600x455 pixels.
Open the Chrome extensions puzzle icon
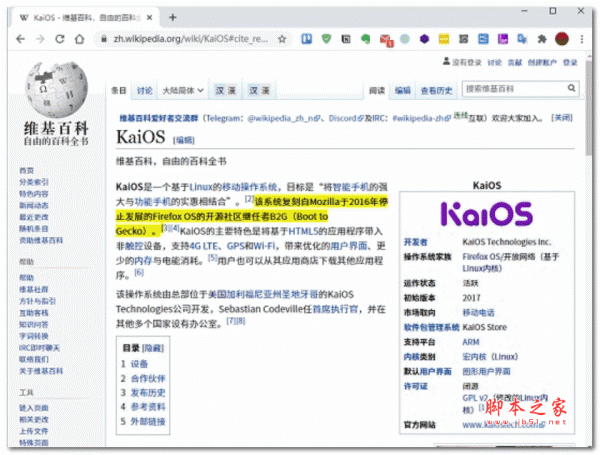pos(541,38)
